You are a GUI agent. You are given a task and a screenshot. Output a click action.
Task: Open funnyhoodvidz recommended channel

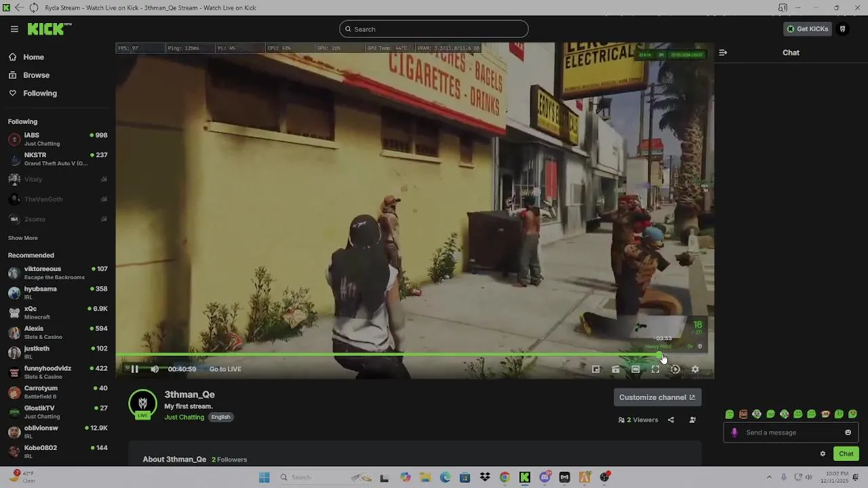tap(58, 372)
